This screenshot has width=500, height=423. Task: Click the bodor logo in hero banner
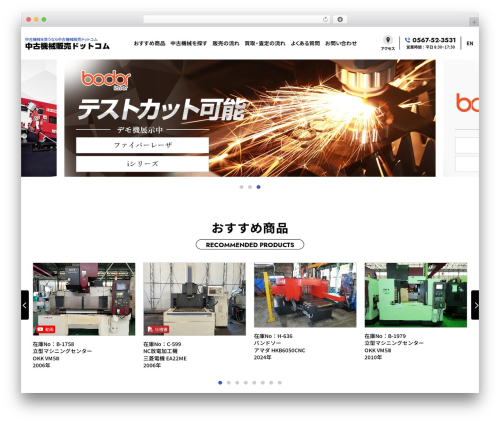tap(106, 80)
